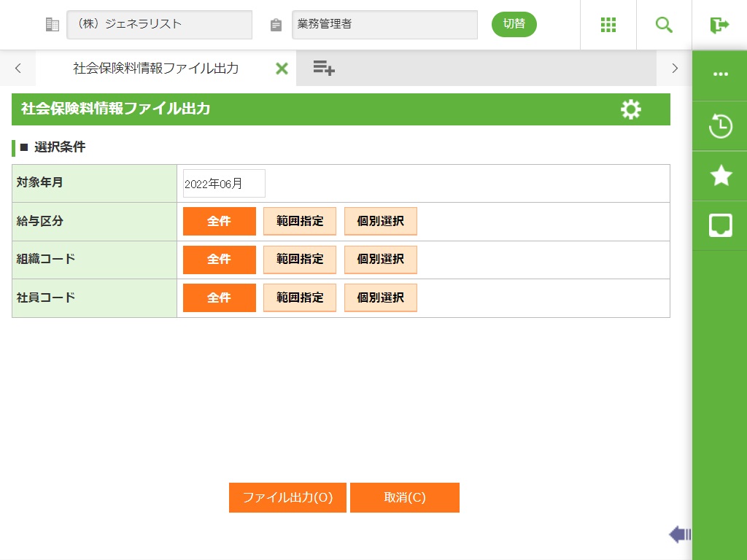
Task: Switch to the 社会保険料情報ファイル出力 tab
Action: pyautogui.click(x=155, y=69)
